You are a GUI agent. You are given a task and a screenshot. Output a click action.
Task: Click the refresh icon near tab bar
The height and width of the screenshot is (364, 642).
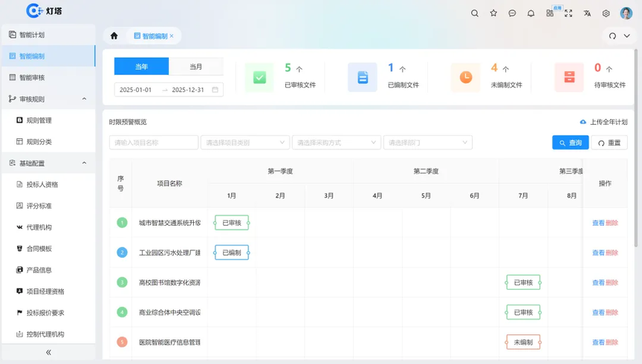(x=612, y=36)
